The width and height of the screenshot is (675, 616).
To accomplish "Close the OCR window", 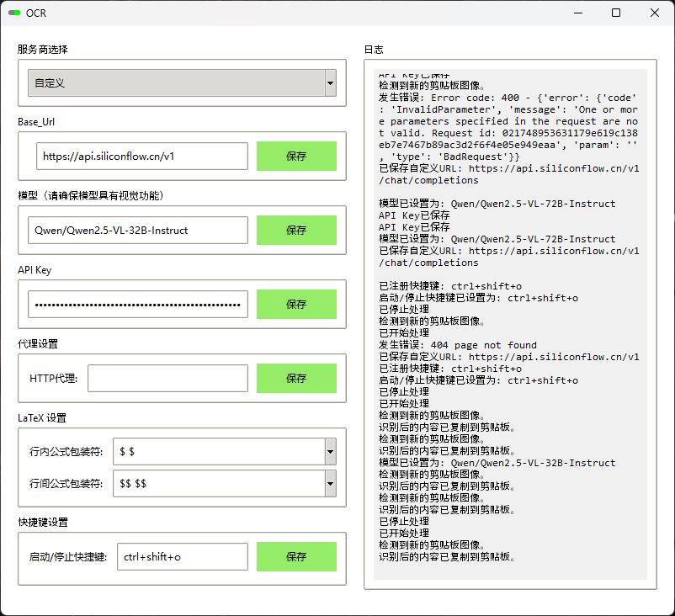I will click(x=655, y=13).
